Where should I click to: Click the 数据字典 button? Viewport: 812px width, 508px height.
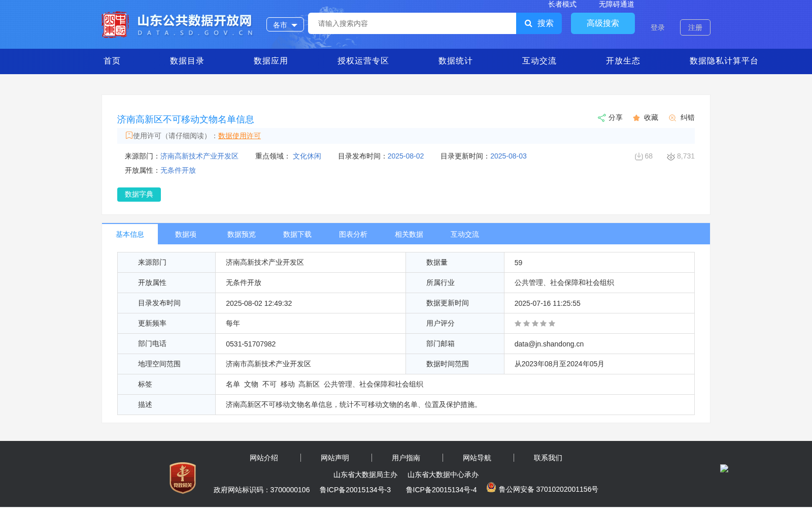coord(139,195)
